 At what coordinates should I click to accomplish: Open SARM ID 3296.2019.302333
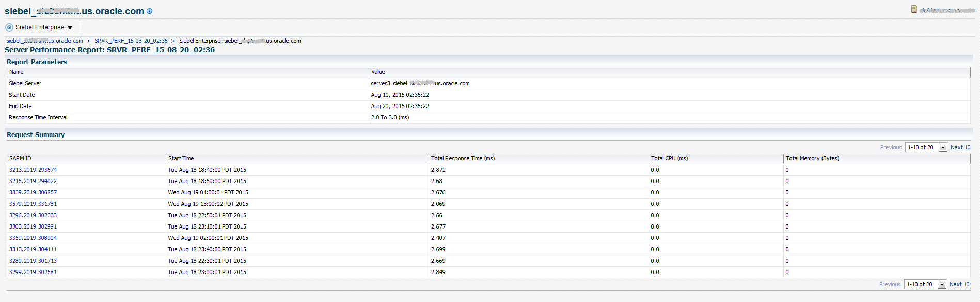pos(33,215)
